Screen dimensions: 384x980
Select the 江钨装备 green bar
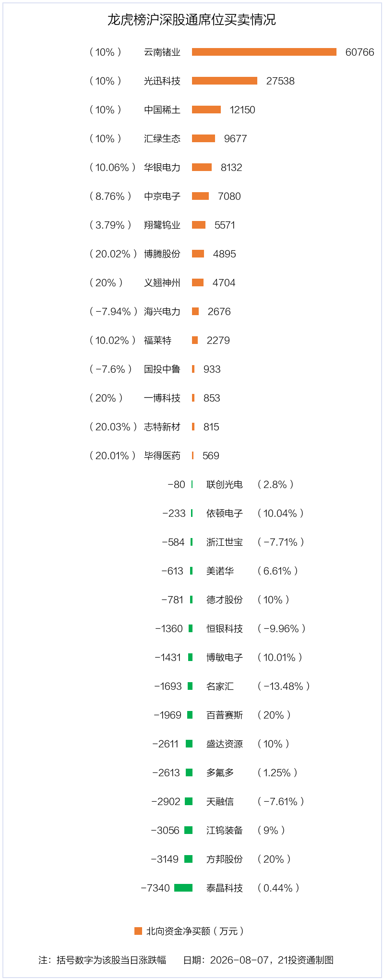pyautogui.click(x=189, y=830)
